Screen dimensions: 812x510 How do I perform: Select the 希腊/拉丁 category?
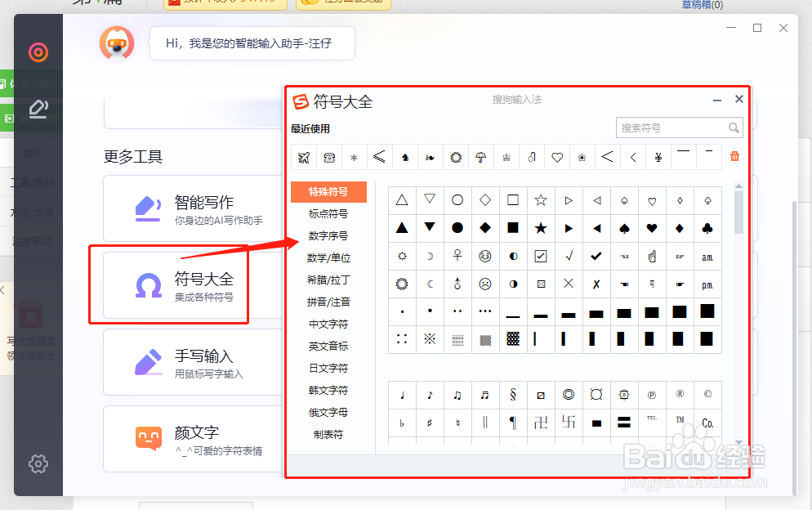328,280
